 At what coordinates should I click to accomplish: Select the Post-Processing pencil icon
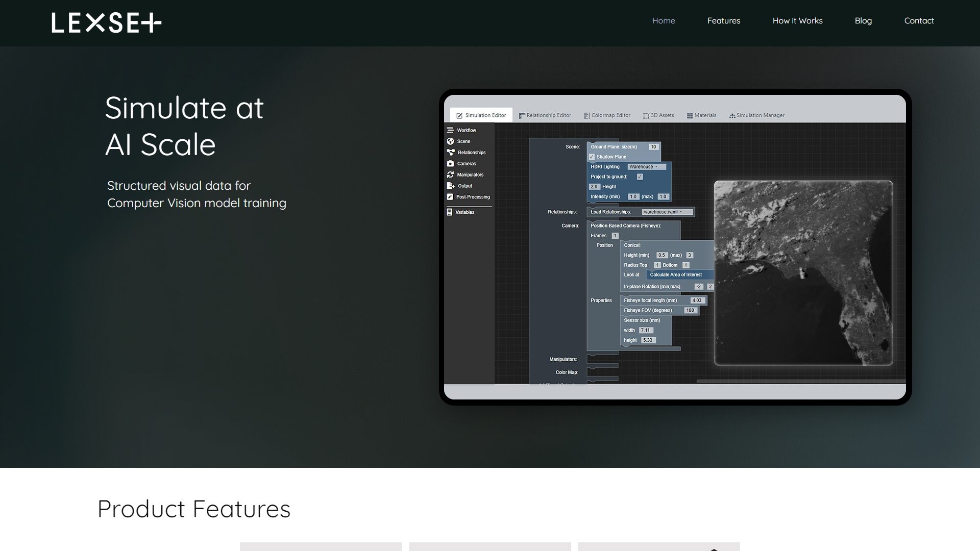click(x=451, y=197)
